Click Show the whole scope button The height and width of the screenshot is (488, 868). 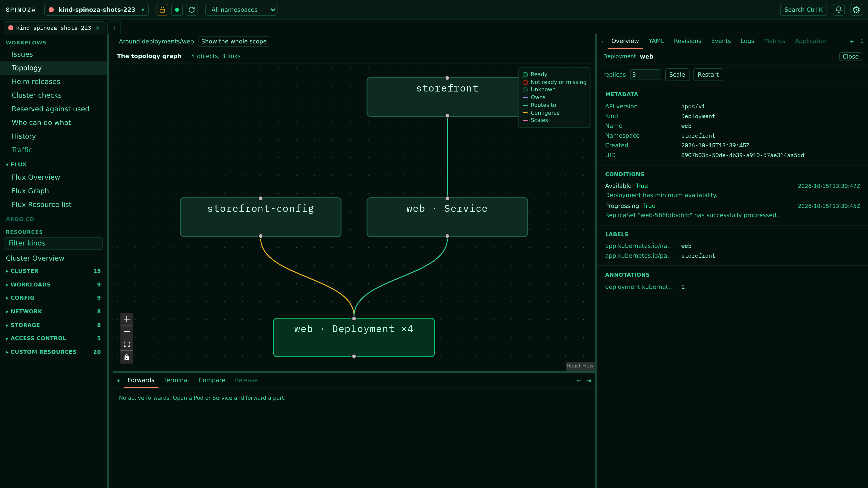[x=234, y=41]
